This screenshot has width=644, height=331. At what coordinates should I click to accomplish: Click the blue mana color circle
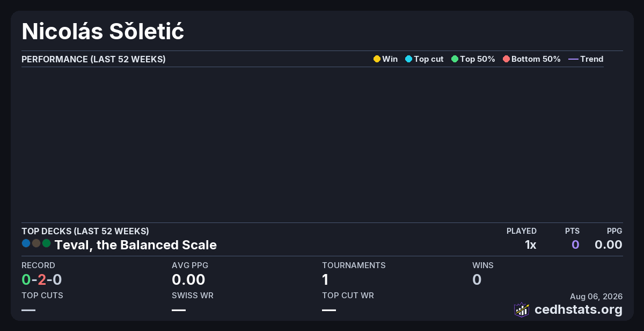point(26,243)
